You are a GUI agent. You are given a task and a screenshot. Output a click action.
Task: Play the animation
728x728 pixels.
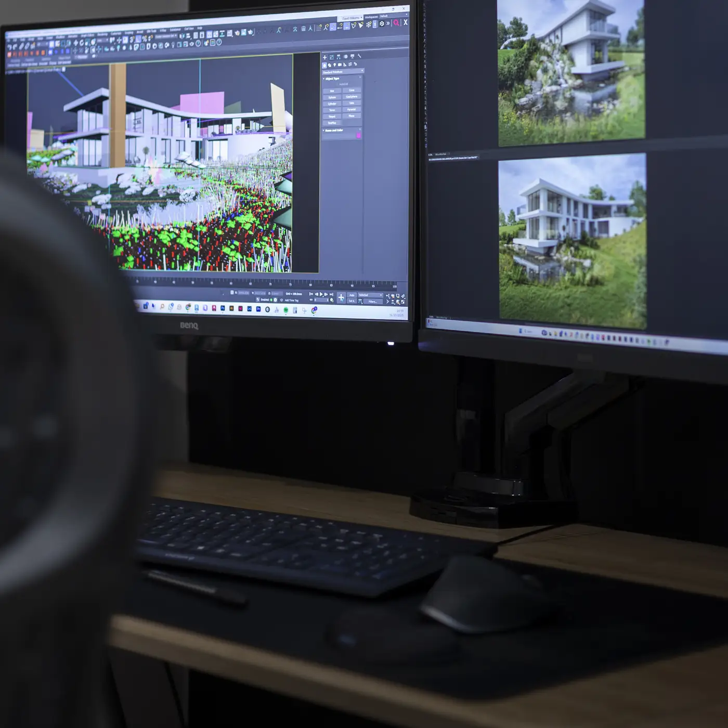coord(321,294)
